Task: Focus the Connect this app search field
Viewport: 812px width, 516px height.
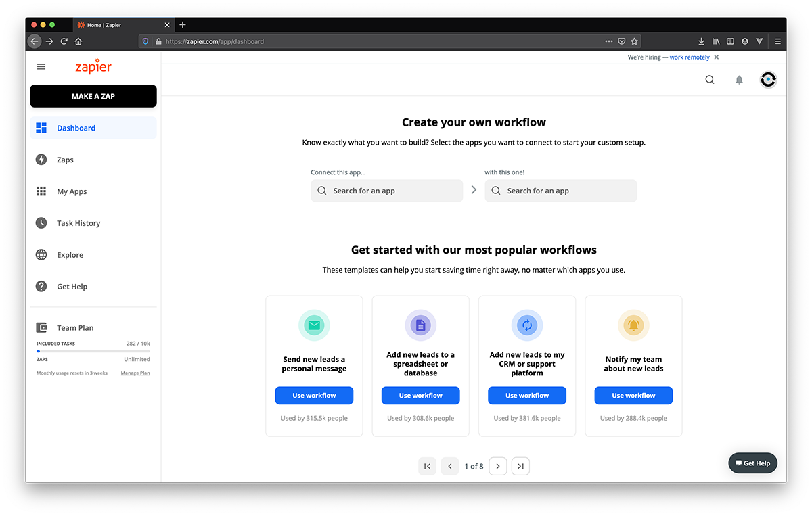Action: click(387, 191)
